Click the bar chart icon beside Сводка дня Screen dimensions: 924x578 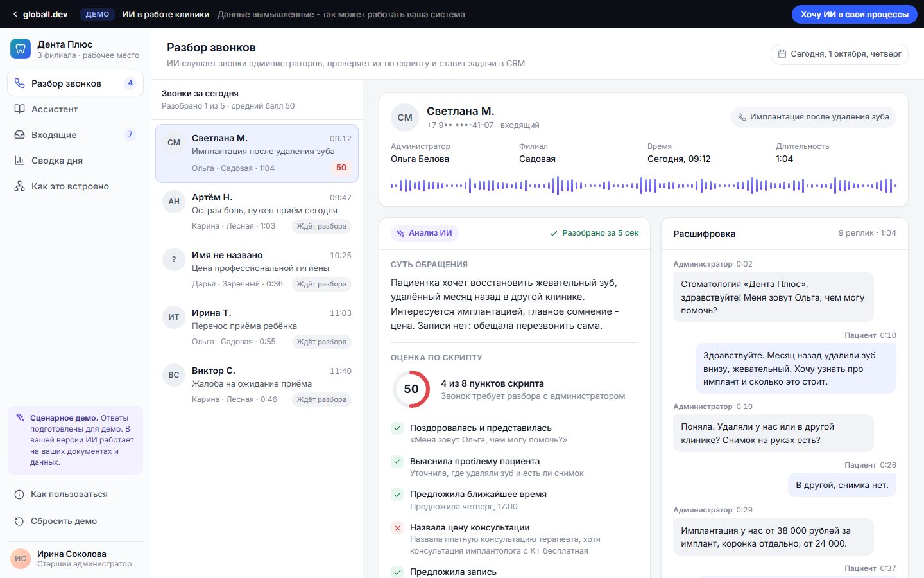click(x=20, y=161)
